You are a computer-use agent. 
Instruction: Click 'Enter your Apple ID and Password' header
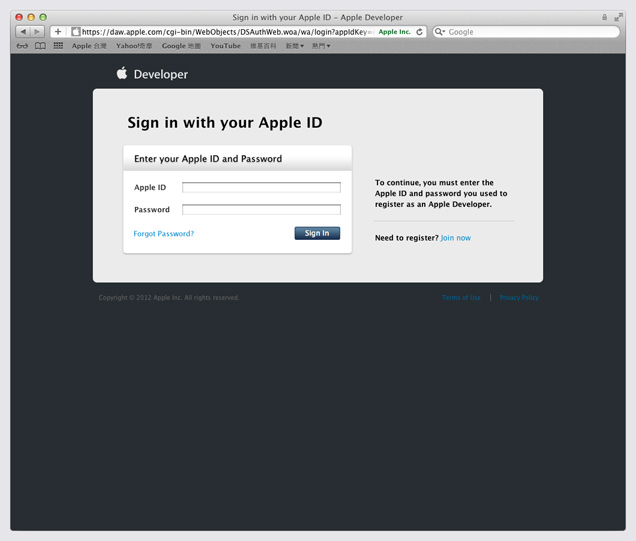[x=208, y=159]
